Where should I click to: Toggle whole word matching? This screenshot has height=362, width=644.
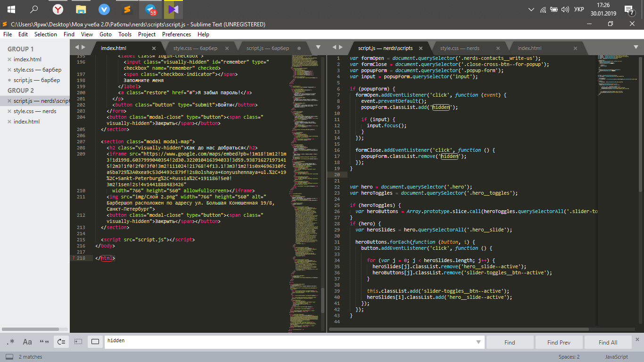pos(44,342)
